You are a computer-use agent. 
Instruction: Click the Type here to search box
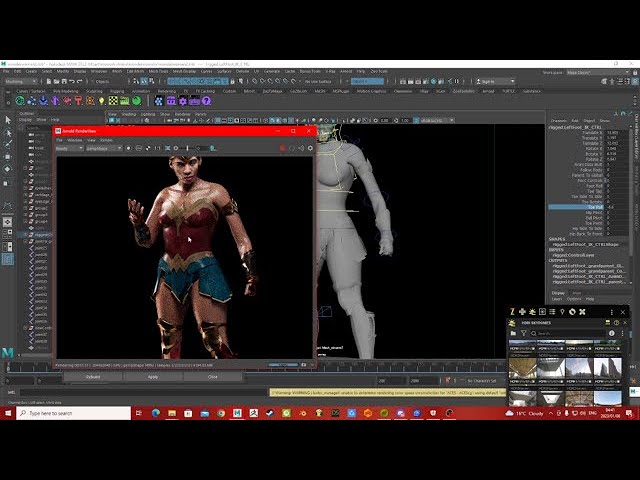point(73,413)
